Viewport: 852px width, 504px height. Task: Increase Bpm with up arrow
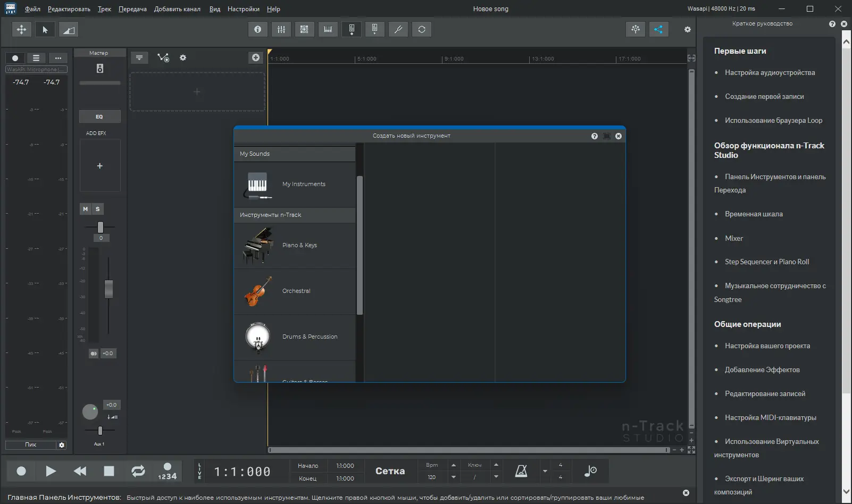454,465
